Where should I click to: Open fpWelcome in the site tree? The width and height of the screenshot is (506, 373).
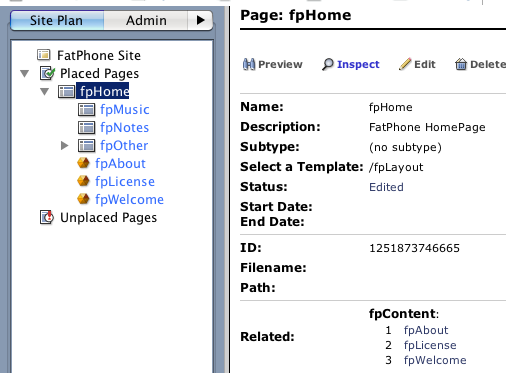point(129,200)
